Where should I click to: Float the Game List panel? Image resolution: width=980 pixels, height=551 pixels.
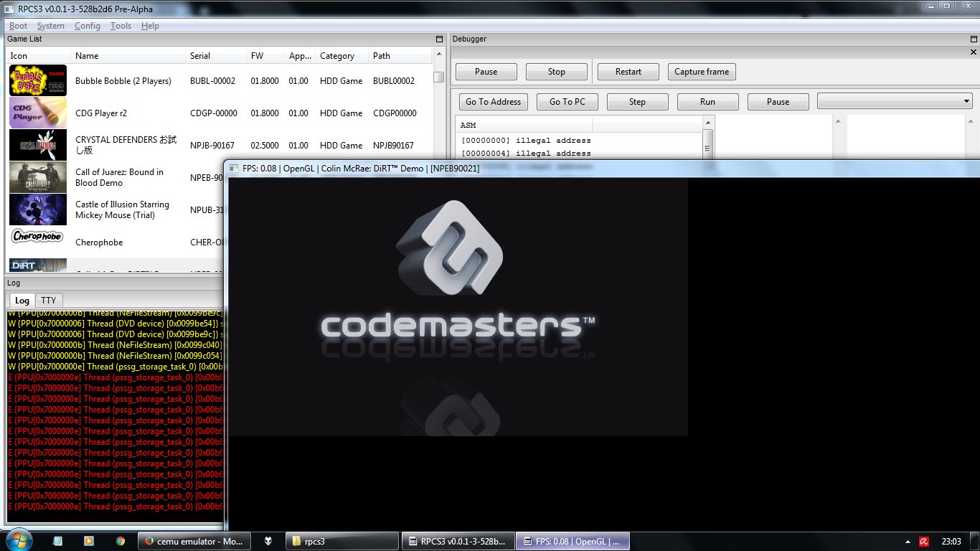439,39
